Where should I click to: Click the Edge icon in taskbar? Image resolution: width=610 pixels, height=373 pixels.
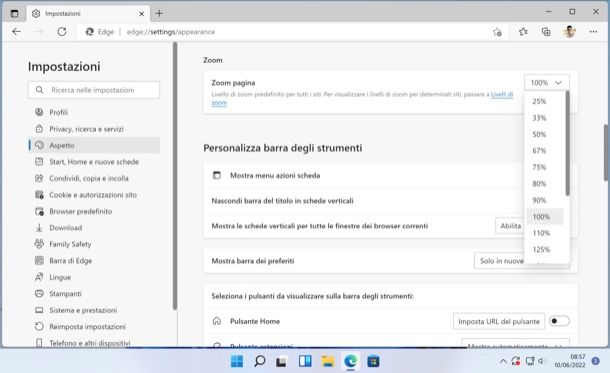[x=350, y=361]
